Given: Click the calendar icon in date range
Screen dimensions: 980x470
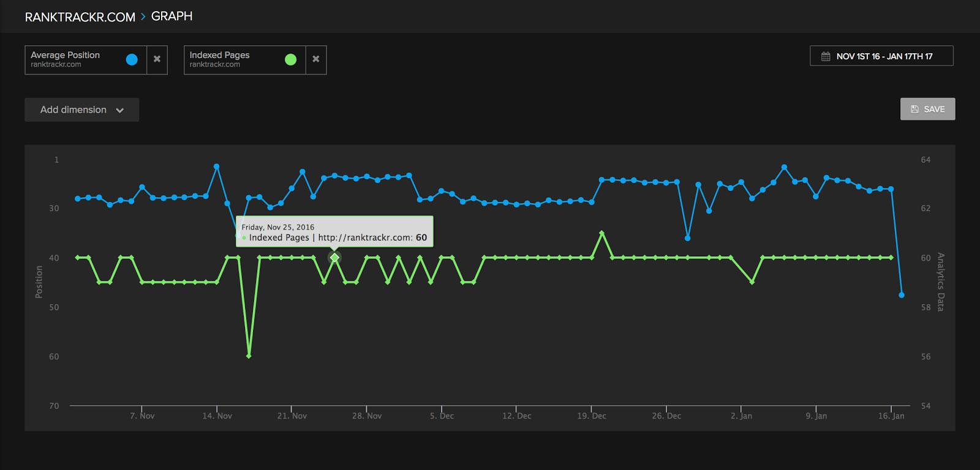Looking at the screenshot, I should tap(826, 56).
